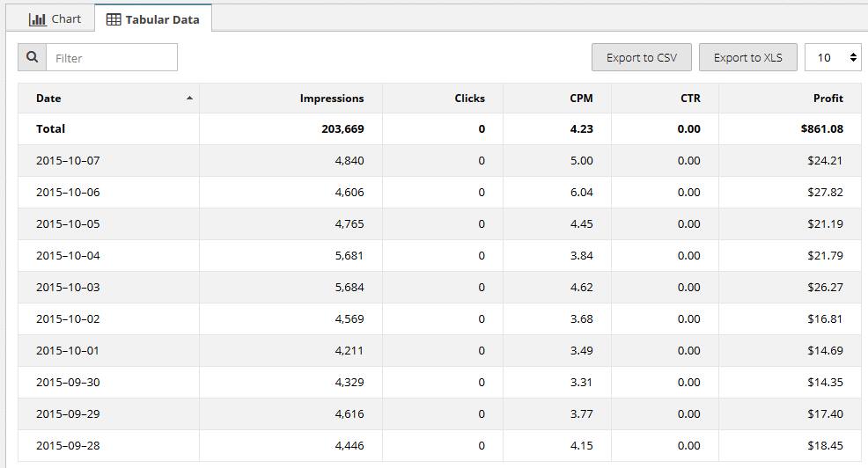The width and height of the screenshot is (868, 468).
Task: Click the table grid icon on Tabular Data
Action: click(x=114, y=19)
